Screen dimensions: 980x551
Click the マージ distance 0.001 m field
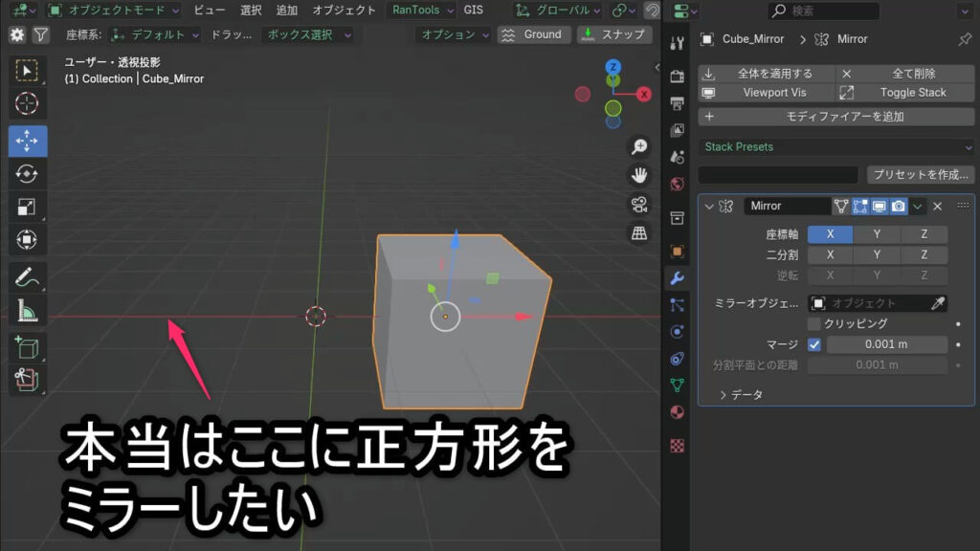click(886, 344)
